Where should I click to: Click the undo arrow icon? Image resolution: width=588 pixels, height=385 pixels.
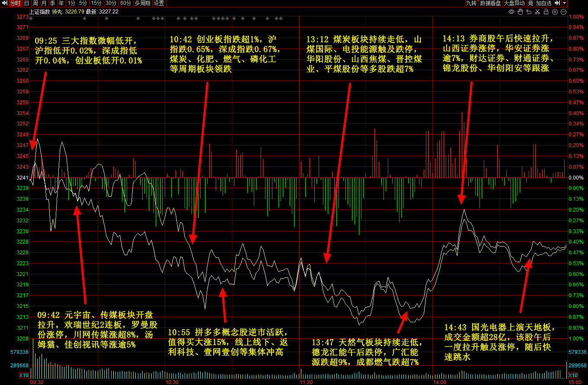pos(530,12)
